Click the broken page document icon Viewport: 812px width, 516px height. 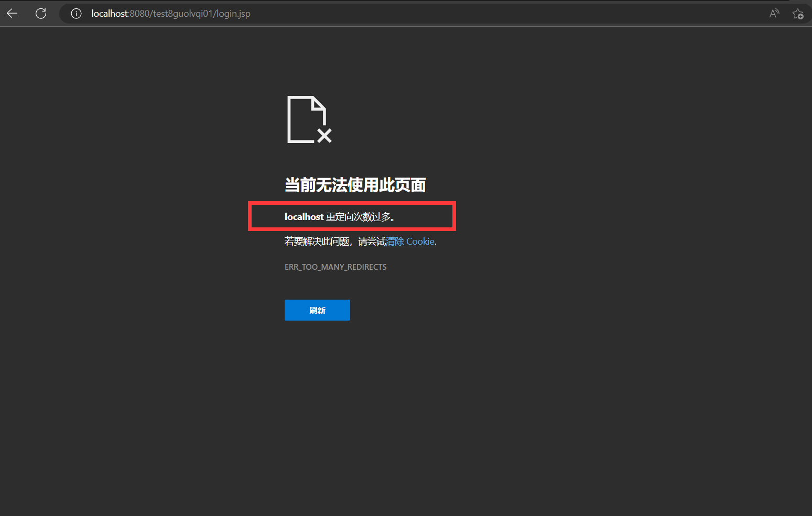[x=309, y=119]
